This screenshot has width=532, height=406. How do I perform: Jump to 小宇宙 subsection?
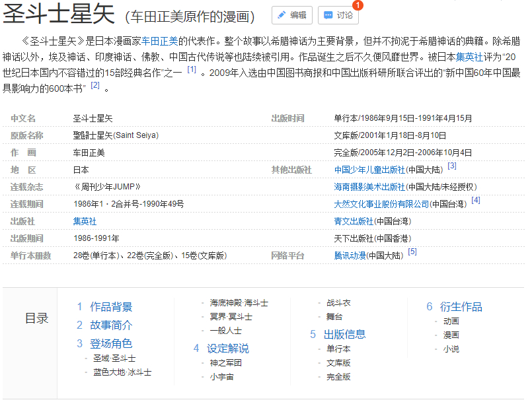click(x=222, y=377)
